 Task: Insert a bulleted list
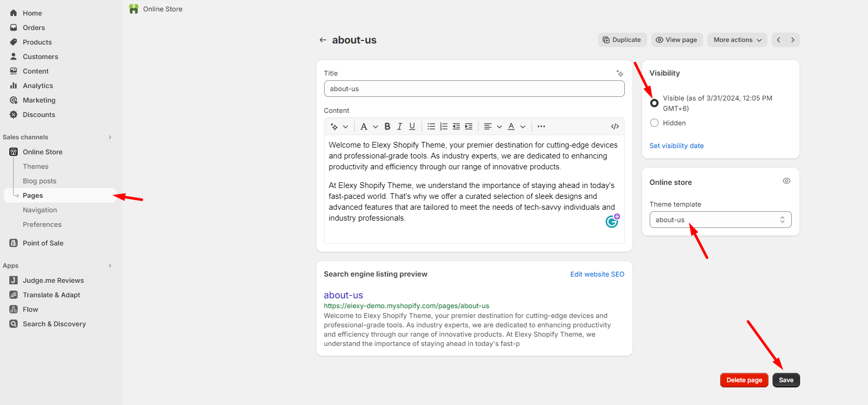pos(431,126)
